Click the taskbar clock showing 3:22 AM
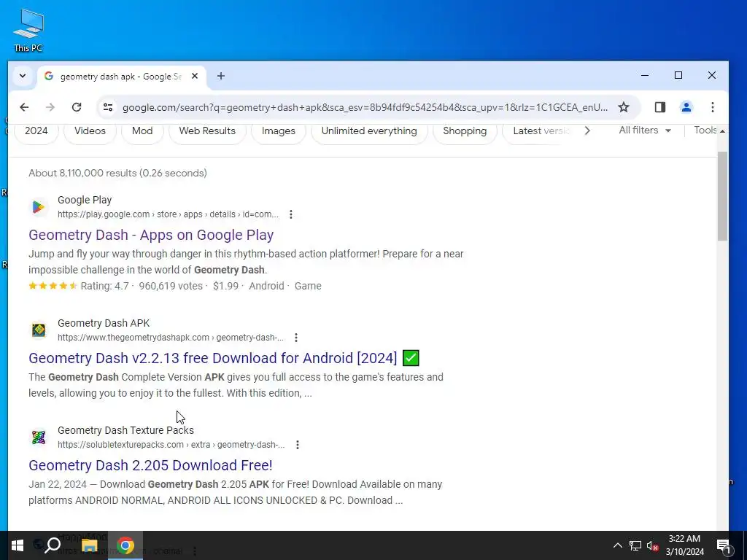The height and width of the screenshot is (560, 747). coord(684,545)
